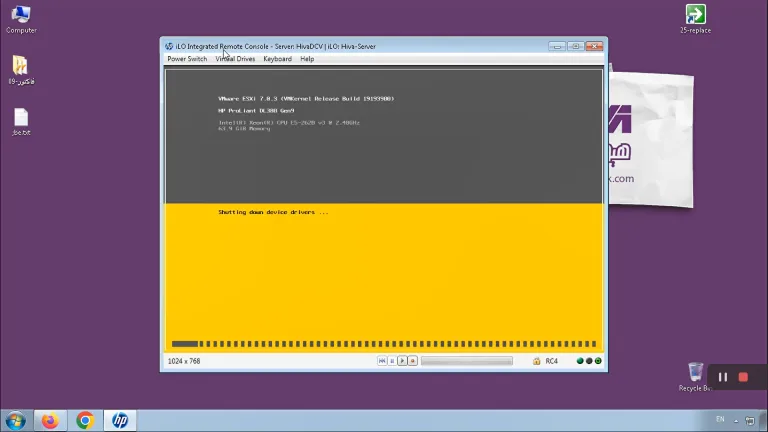Open the Computer desktop icon
The image size is (768, 432).
pos(21,20)
